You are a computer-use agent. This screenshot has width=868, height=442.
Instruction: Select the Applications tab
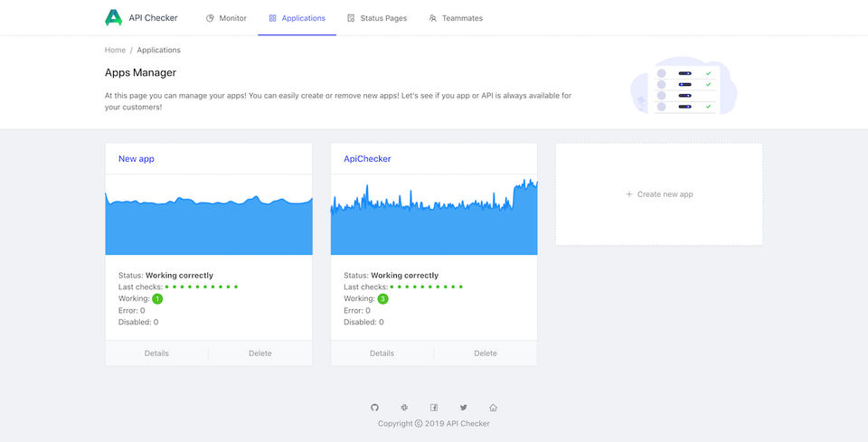click(x=297, y=18)
